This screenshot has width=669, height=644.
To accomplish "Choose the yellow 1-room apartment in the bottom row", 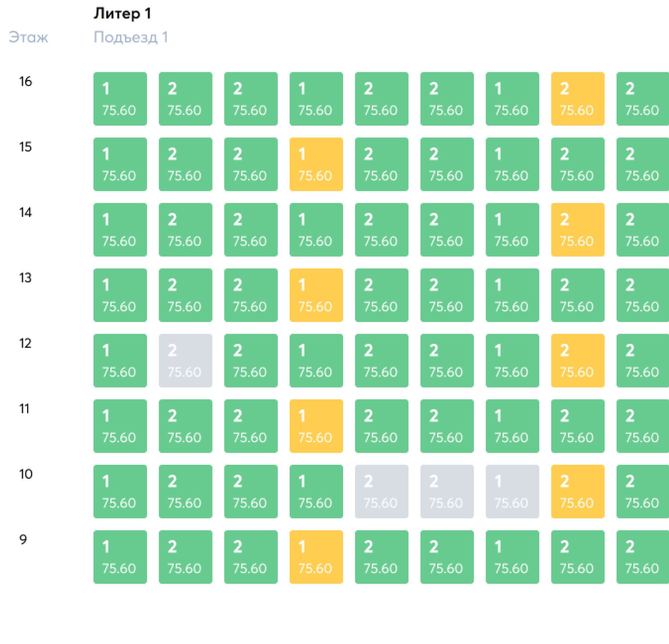I will coord(316,557).
